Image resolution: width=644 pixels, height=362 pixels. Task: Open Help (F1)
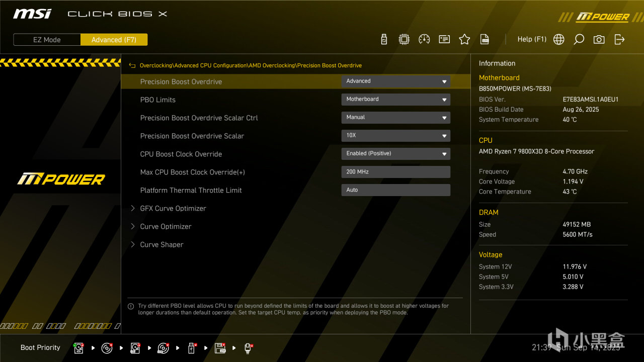(532, 39)
